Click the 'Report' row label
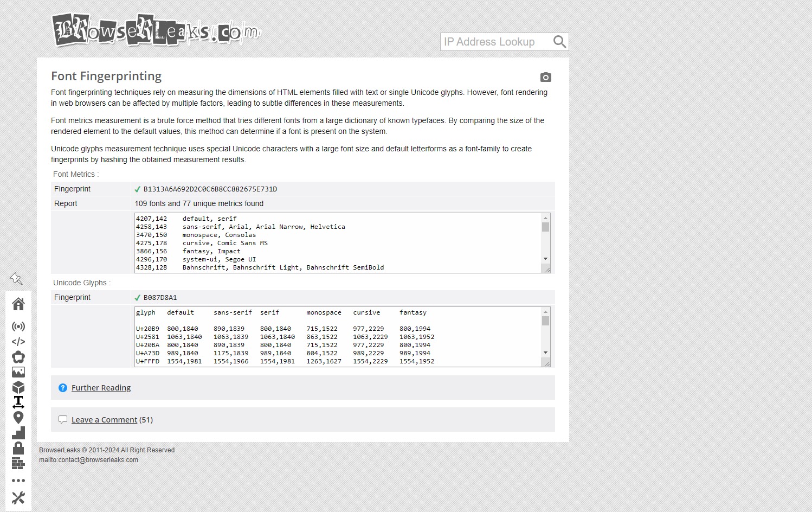This screenshot has height=512, width=812. point(66,203)
